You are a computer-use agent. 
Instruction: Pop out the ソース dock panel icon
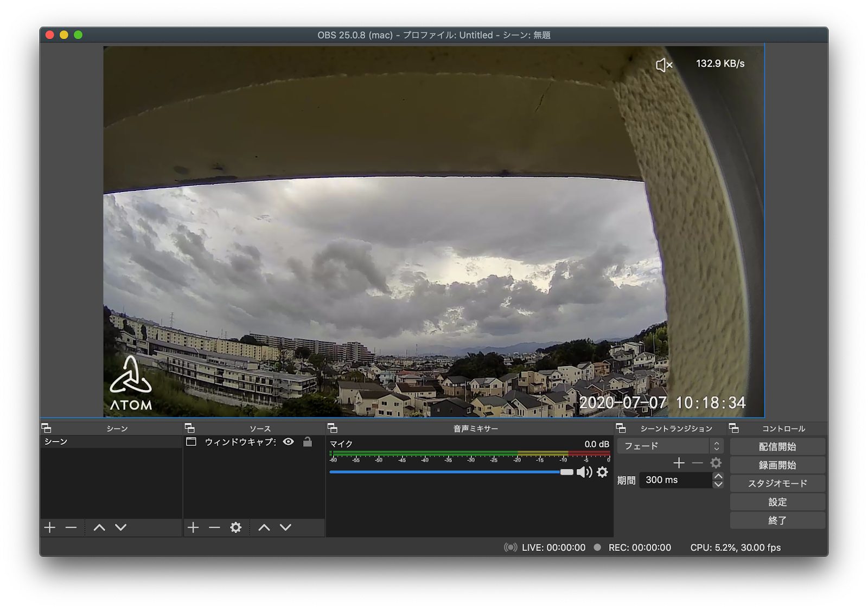(x=190, y=428)
